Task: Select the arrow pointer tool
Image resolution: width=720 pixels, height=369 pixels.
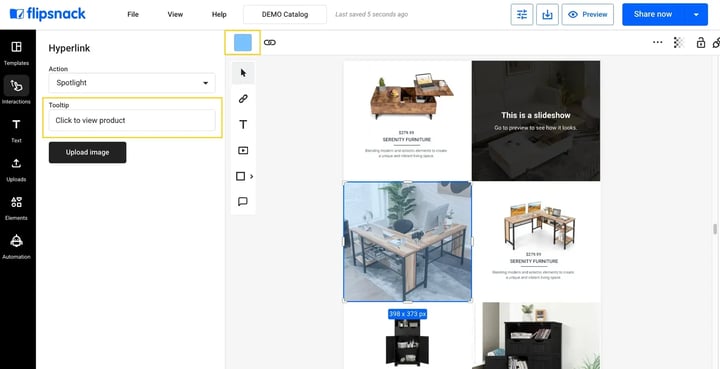Action: [x=243, y=73]
